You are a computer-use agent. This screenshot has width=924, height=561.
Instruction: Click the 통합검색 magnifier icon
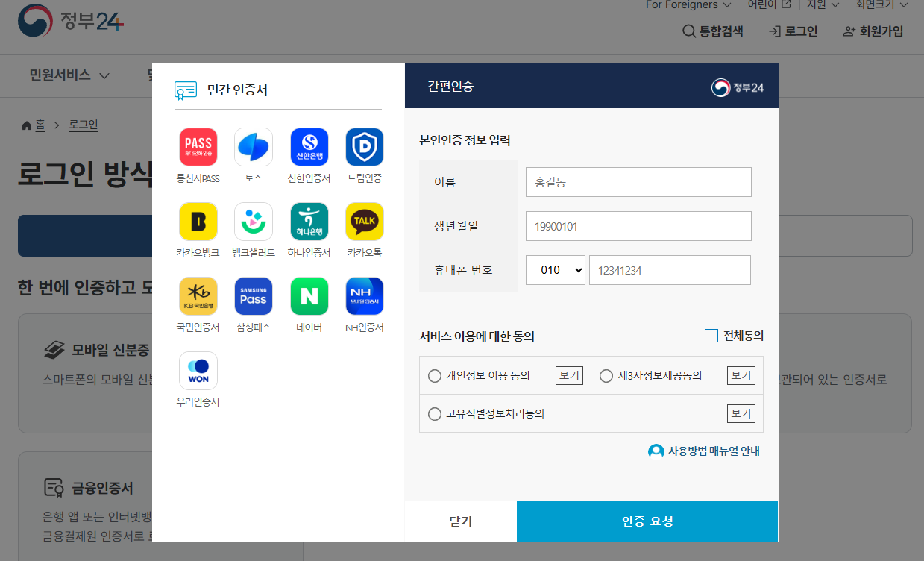click(689, 31)
